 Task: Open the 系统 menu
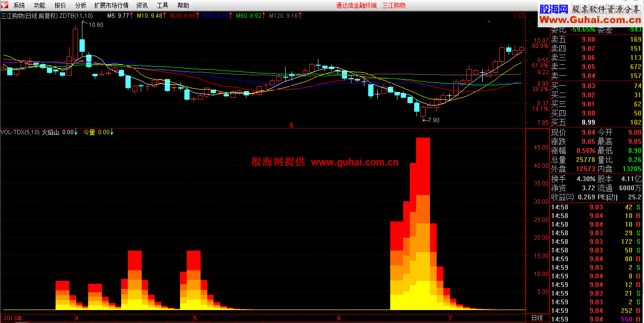pos(19,5)
